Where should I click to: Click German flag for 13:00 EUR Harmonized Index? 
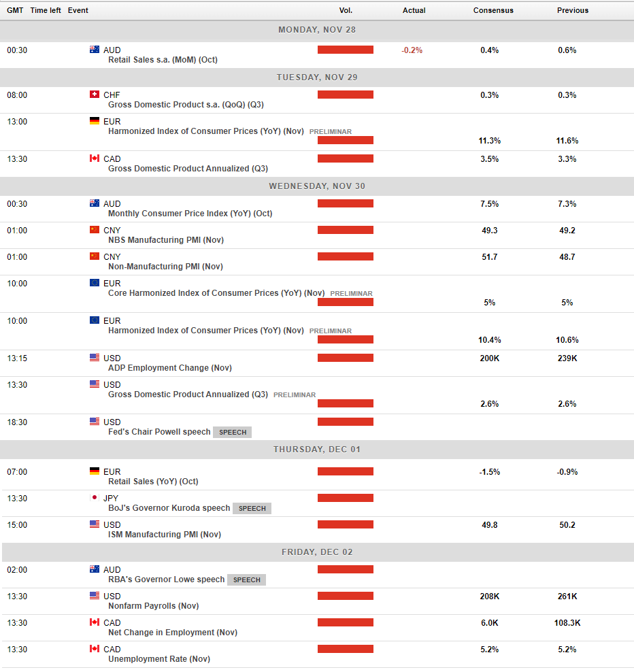point(95,121)
